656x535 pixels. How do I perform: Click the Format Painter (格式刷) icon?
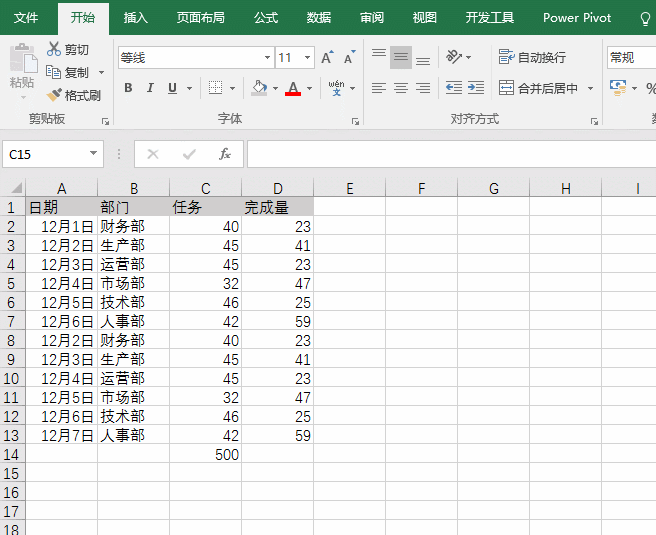(x=54, y=95)
